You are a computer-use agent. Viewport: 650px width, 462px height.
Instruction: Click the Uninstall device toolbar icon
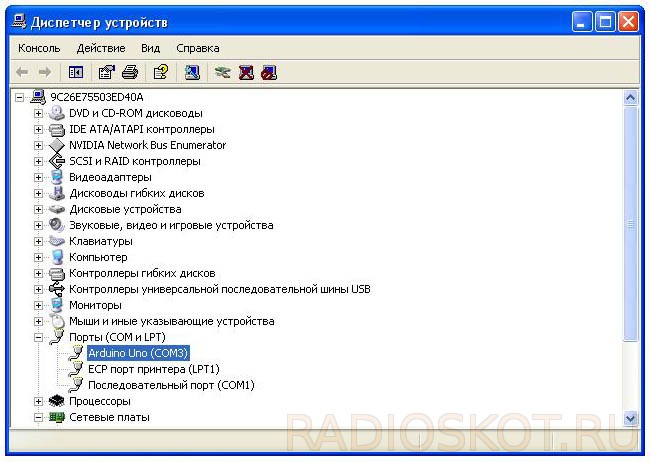(246, 73)
